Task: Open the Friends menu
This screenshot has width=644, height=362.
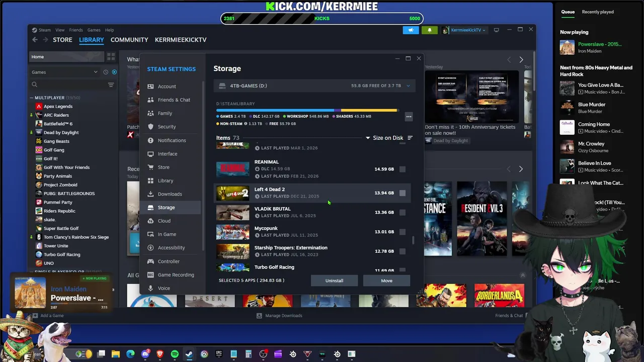Action: [76, 30]
